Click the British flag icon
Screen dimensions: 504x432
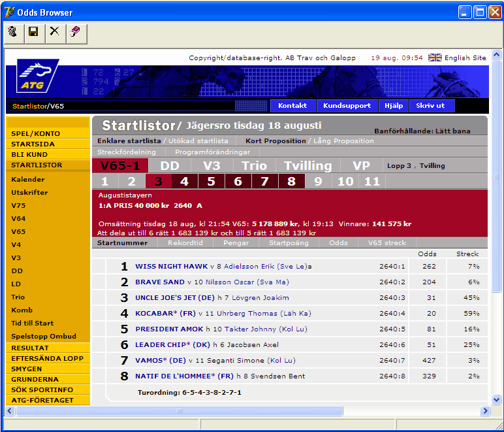click(435, 58)
